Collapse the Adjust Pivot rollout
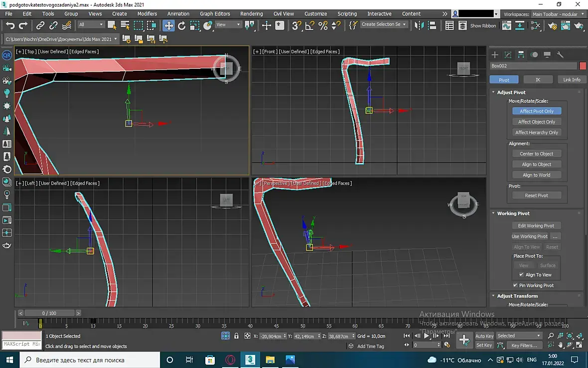Screen dimensions: 588x368 (511, 92)
